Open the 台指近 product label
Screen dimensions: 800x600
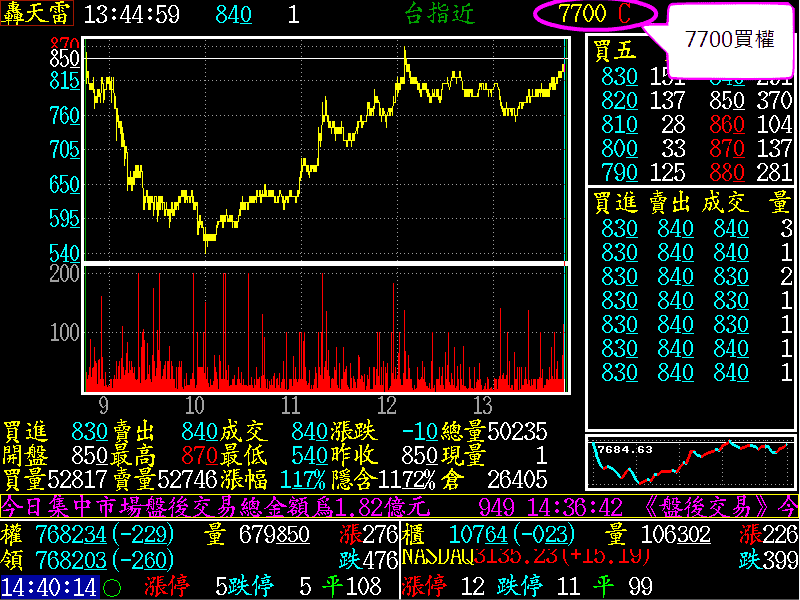pyautogui.click(x=440, y=14)
